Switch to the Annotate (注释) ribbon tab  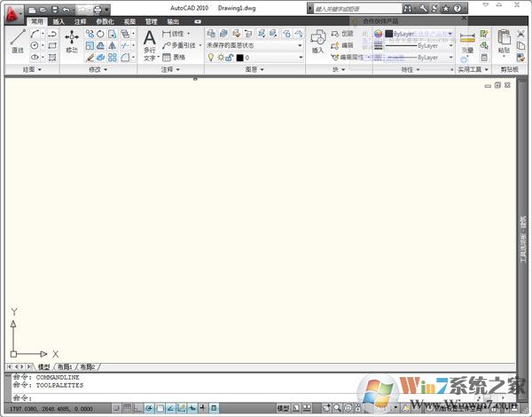coord(80,21)
